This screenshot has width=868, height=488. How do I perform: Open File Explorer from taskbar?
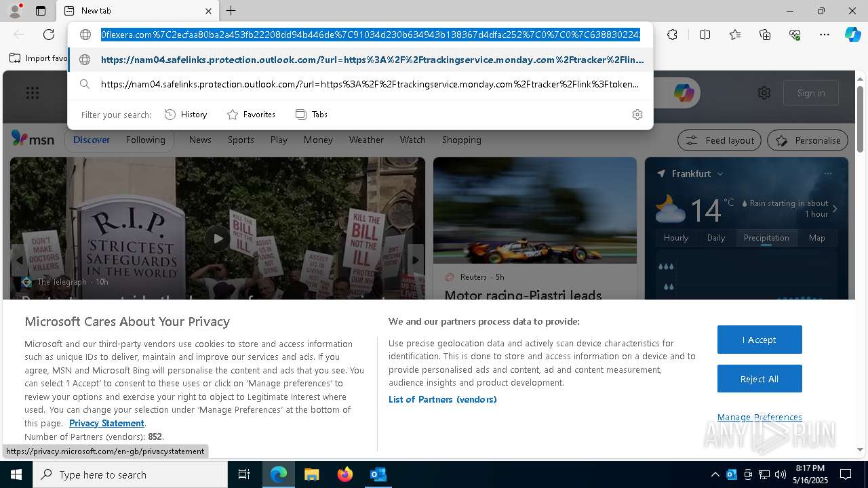point(311,474)
